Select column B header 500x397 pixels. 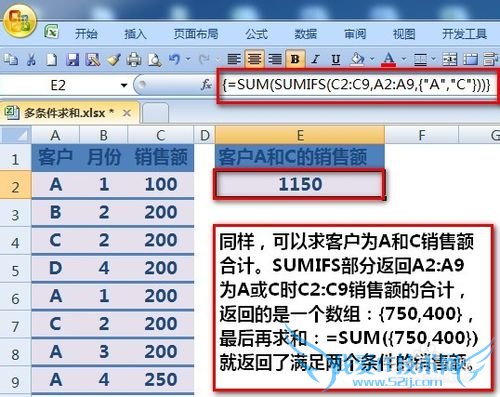point(103,135)
